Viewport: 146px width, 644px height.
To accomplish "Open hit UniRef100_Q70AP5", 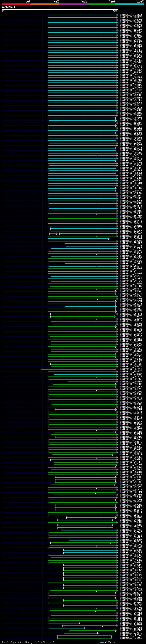I will click(131, 27).
